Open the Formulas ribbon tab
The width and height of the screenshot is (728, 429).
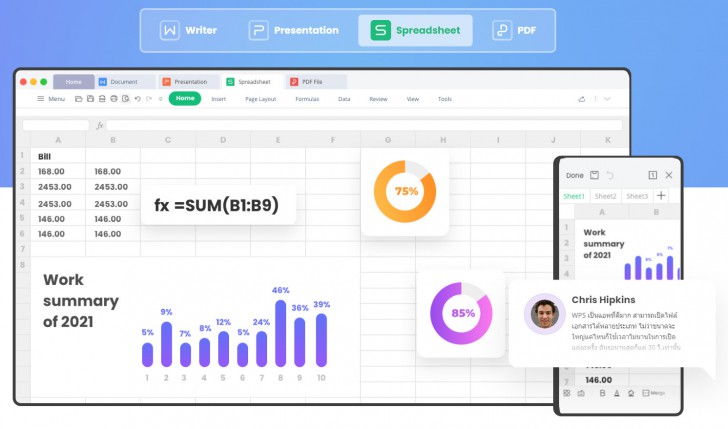pyautogui.click(x=307, y=99)
